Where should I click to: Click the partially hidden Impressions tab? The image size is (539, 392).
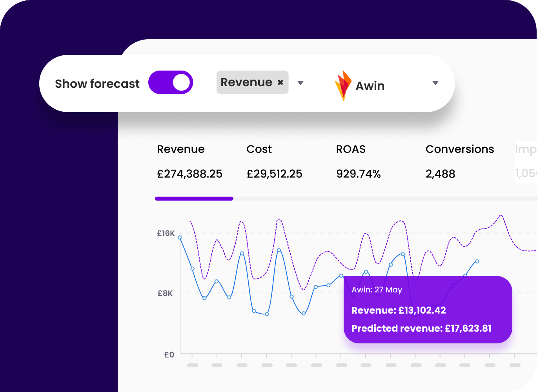coord(526,149)
